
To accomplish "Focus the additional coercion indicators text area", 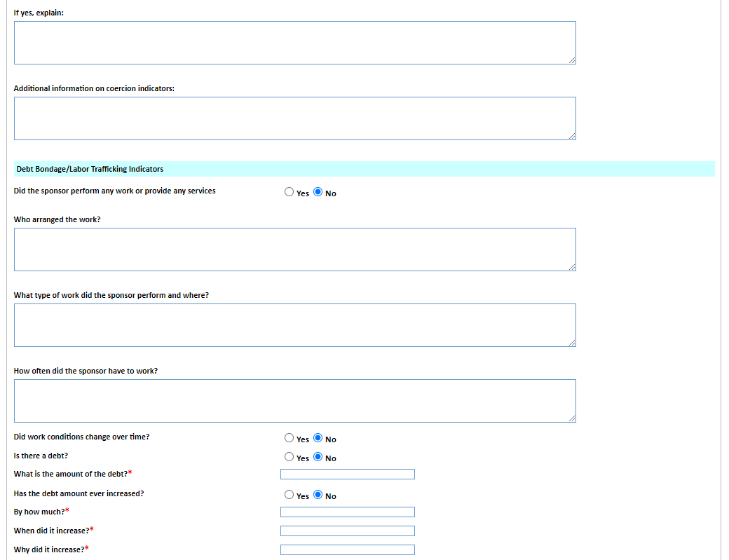I will click(295, 118).
